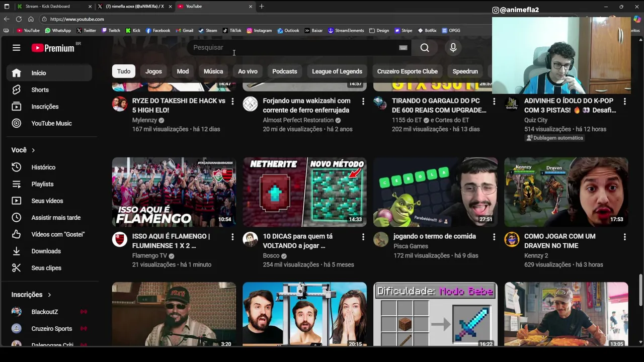Open the 1155 do ET channel avatar

[380, 103]
